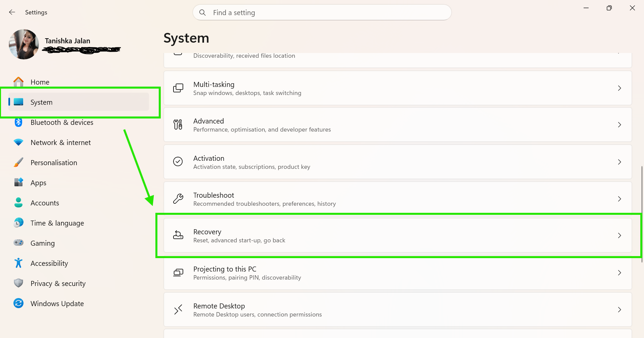
Task: Click the Remote Desktop icon
Action: 178,309
